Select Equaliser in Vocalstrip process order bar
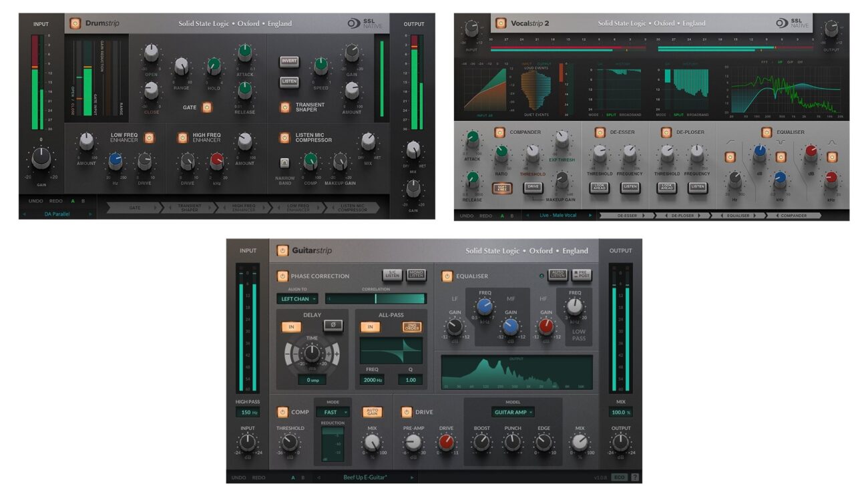 tap(738, 216)
